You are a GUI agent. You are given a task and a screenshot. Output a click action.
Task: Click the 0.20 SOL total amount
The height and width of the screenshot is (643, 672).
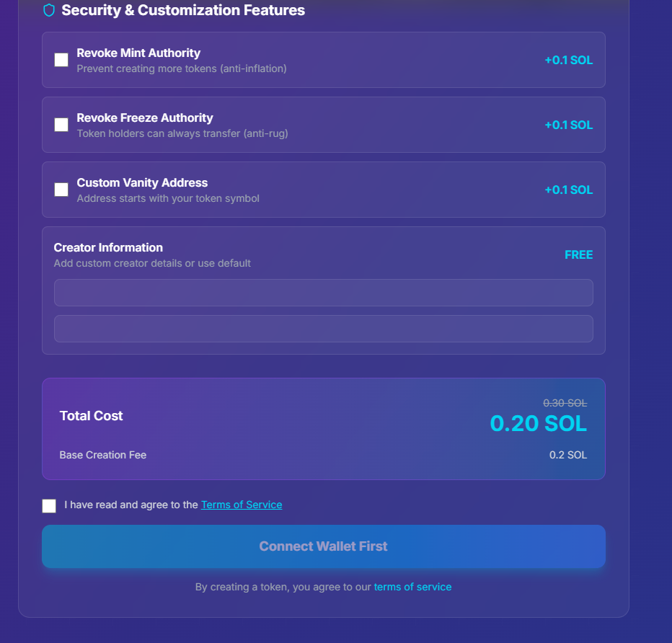pyautogui.click(x=538, y=424)
